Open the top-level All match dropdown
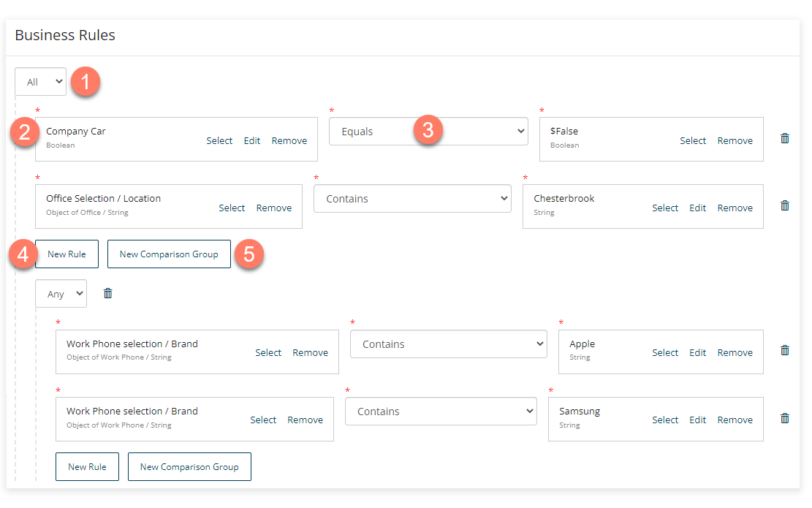This screenshot has width=812, height=508. 40,81
